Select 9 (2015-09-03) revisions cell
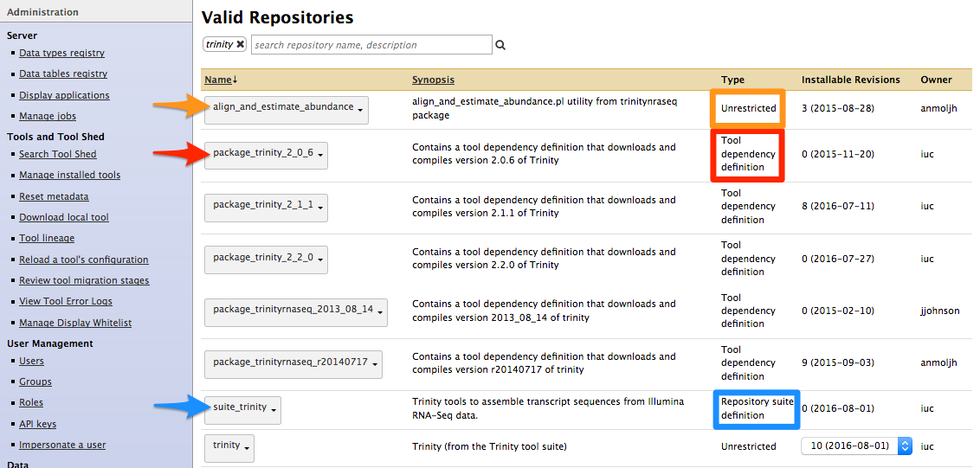The height and width of the screenshot is (468, 980). [838, 362]
